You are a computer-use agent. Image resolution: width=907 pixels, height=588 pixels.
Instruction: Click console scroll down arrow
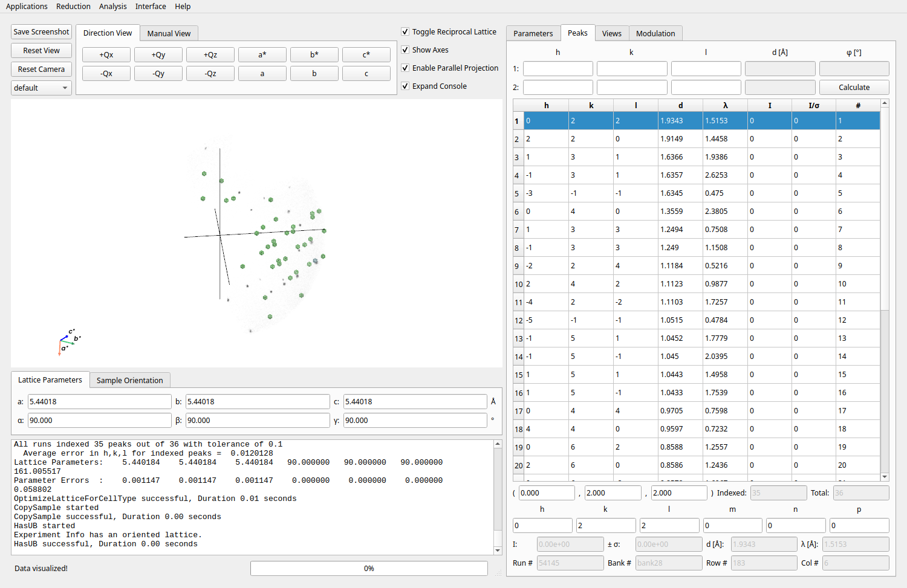pos(498,551)
